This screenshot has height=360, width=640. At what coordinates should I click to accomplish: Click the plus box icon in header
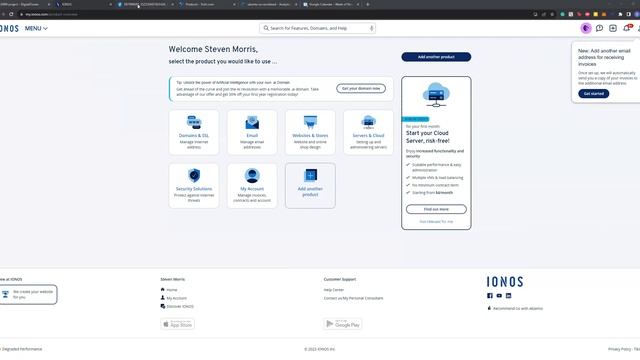click(613, 28)
